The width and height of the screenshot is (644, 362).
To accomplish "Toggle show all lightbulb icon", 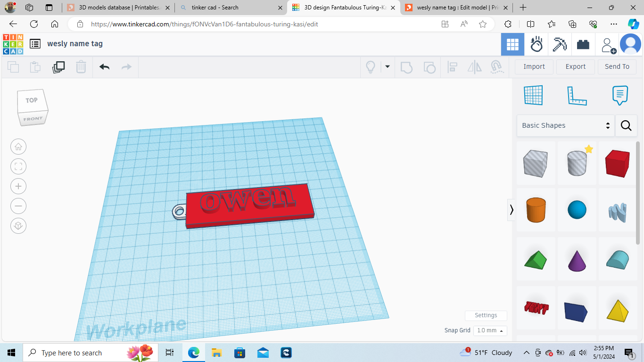I will 371,67.
